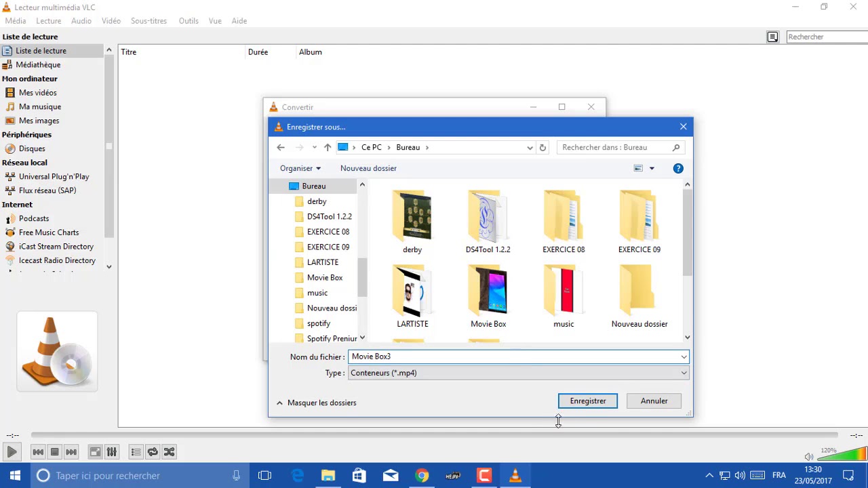The height and width of the screenshot is (488, 868).
Task: Sort playlist by Album column
Action: click(x=311, y=52)
